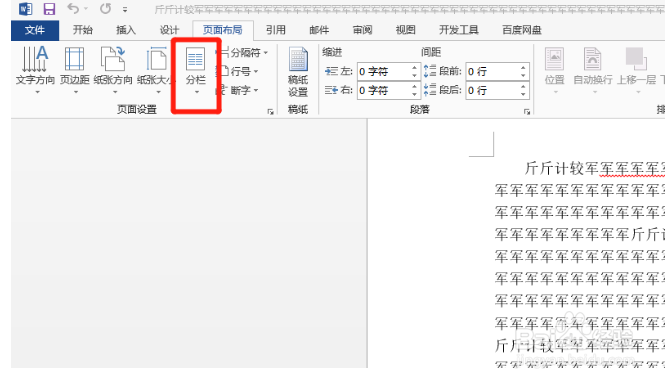Switch to the 插入 tab
The width and height of the screenshot is (672, 384).
tap(126, 30)
